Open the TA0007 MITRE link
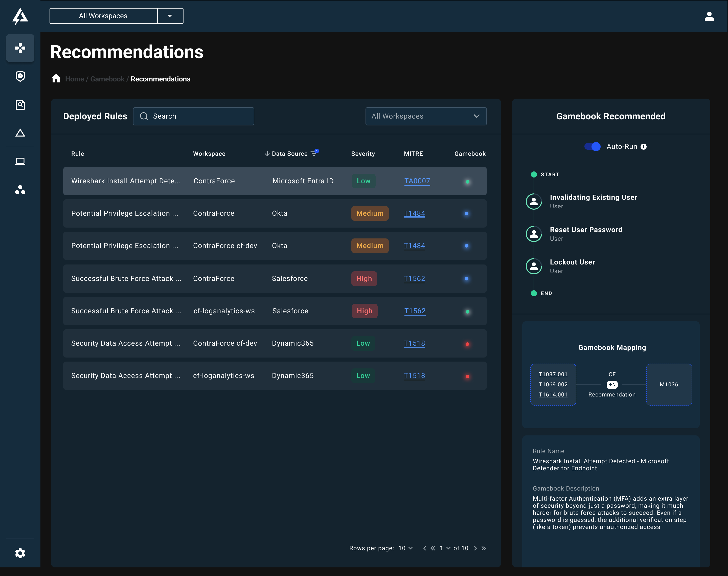Screen dimensions: 728x576 [417, 181]
